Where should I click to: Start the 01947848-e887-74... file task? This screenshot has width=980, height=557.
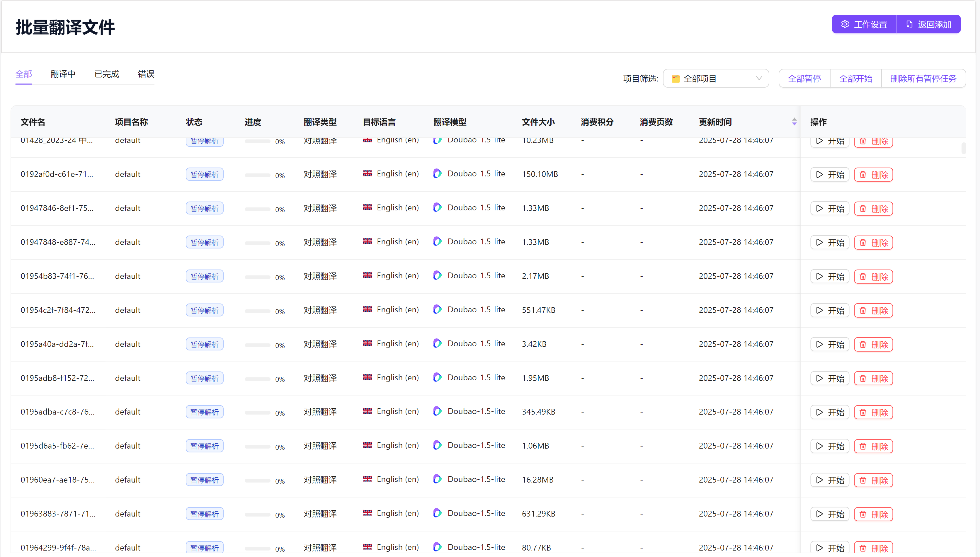[x=830, y=243]
